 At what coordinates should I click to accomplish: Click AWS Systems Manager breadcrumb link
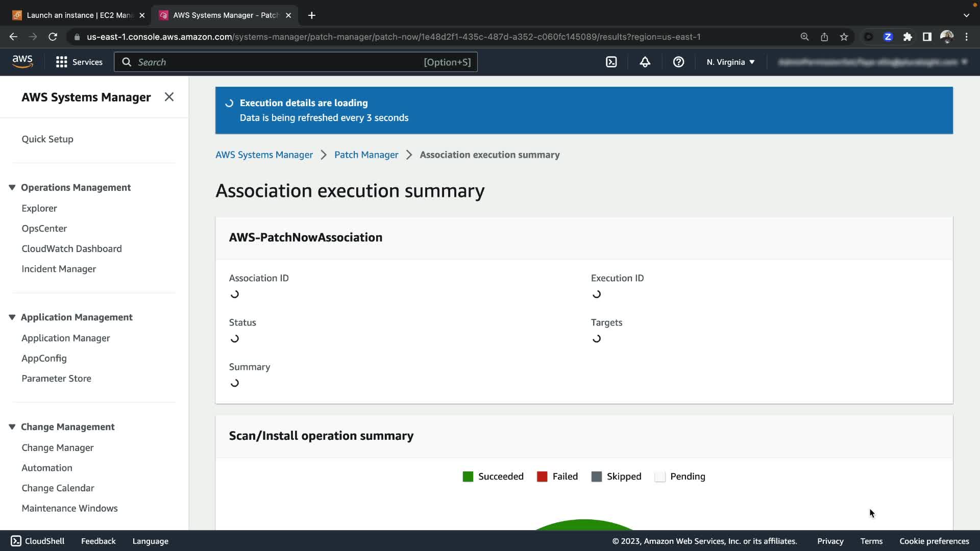pos(264,155)
